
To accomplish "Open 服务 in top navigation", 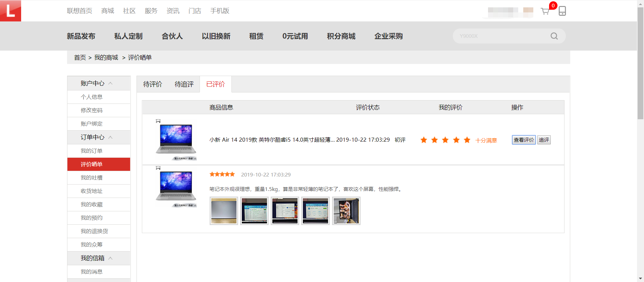I will [151, 11].
